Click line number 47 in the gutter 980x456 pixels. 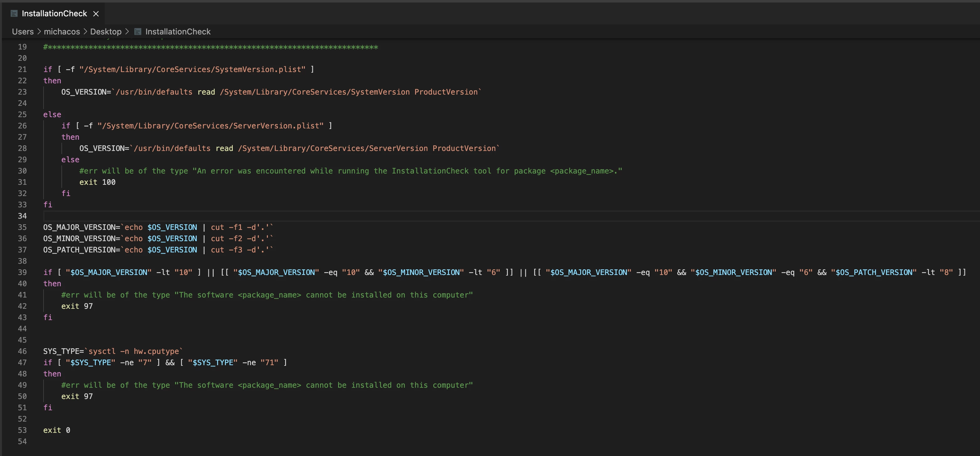click(x=23, y=362)
